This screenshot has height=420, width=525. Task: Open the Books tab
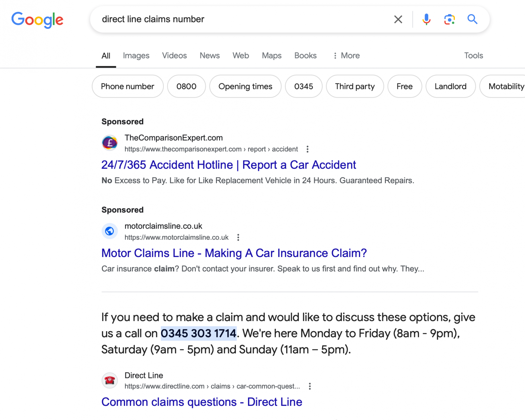(x=305, y=56)
